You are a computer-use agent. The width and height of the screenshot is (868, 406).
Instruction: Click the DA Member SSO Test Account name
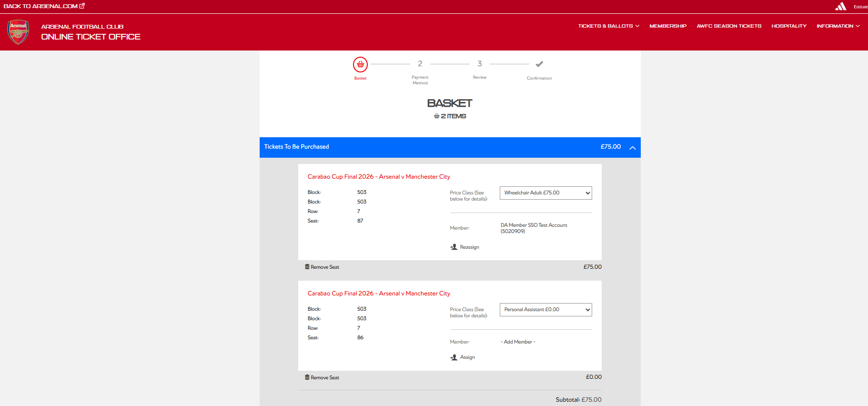pyautogui.click(x=534, y=228)
